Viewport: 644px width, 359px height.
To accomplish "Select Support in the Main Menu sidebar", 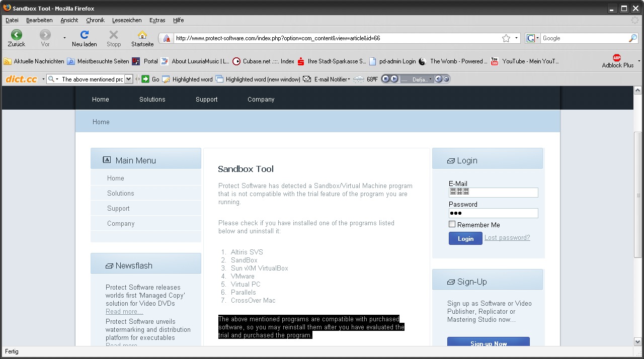I will point(118,208).
